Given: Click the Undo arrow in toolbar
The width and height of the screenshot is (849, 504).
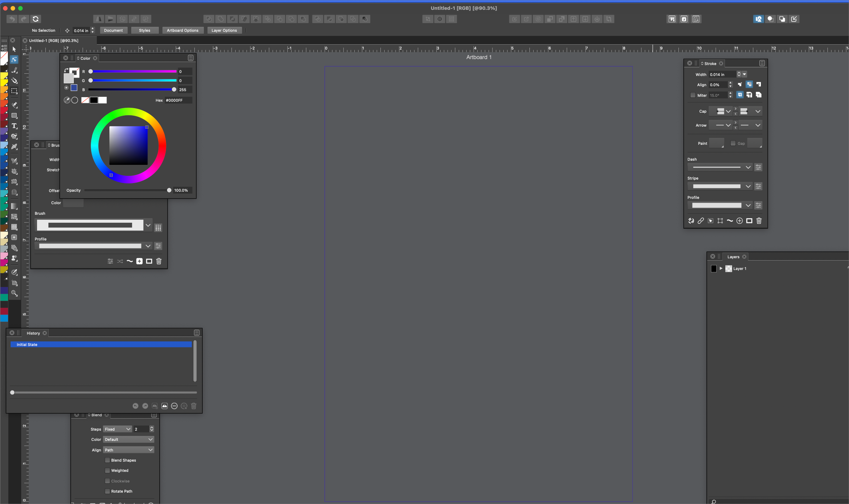Looking at the screenshot, I should (12, 19).
